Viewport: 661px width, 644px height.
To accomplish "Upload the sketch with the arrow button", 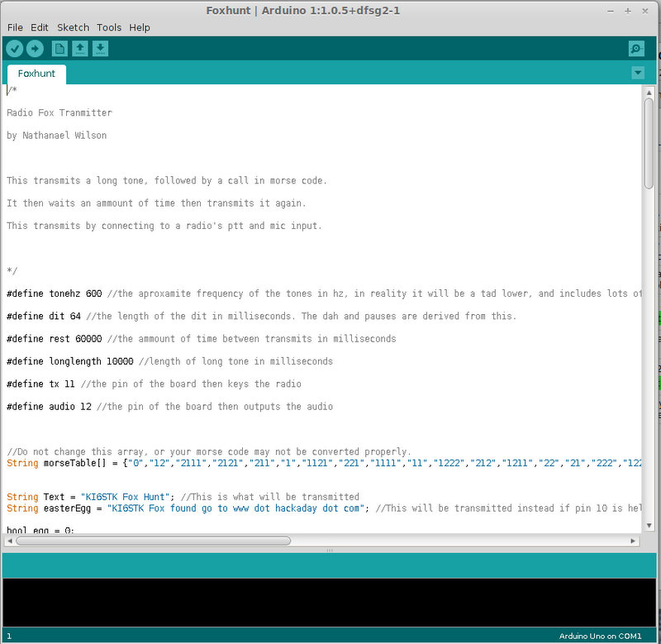I will click(35, 49).
